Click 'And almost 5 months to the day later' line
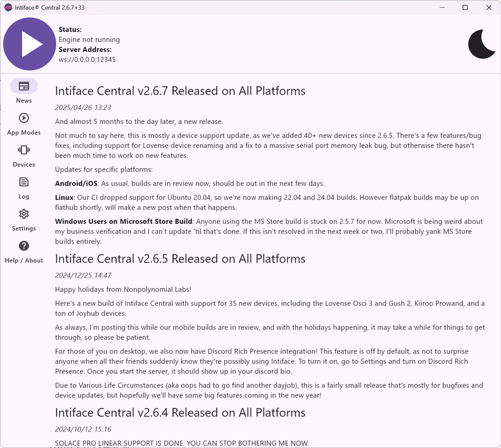501x448 pixels. (x=139, y=121)
